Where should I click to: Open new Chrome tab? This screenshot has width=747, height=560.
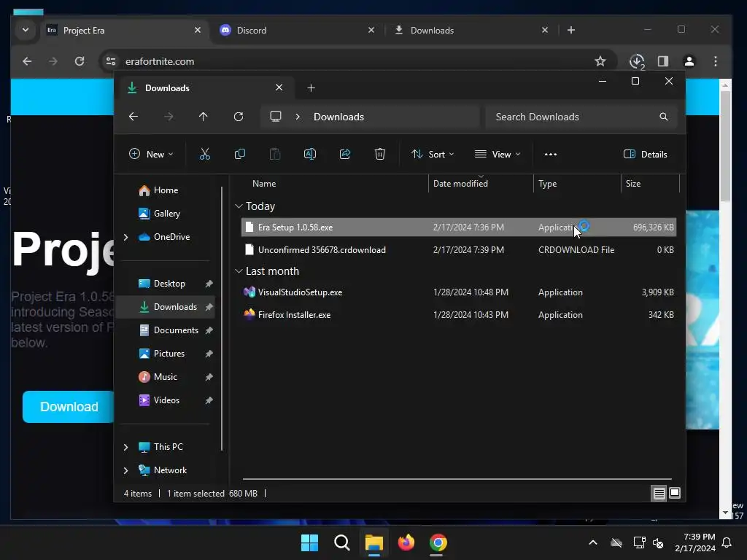[x=571, y=30]
